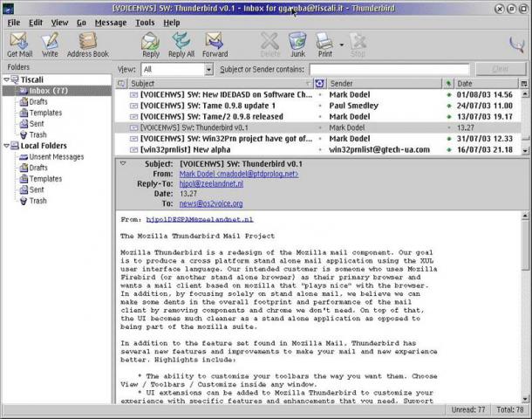The height and width of the screenshot is (419, 532).
Task: Select the Tame/2 0.9.8 released message
Action: tap(317, 116)
